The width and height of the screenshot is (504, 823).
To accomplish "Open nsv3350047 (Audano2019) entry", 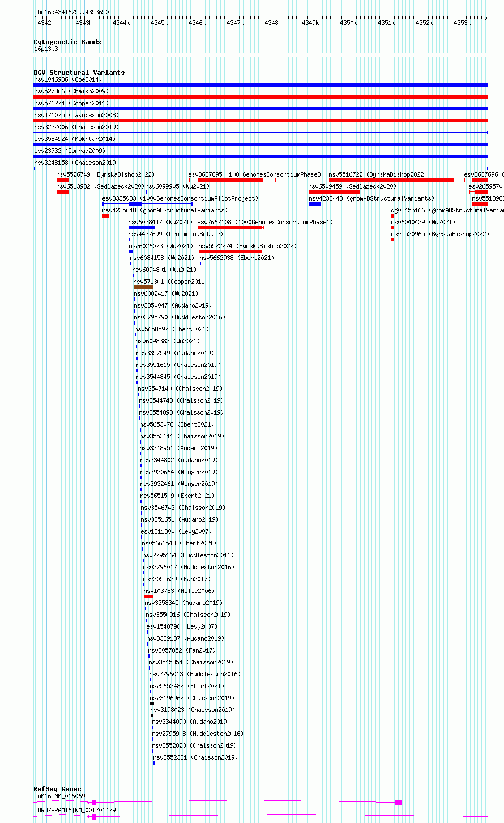I will coord(173,305).
